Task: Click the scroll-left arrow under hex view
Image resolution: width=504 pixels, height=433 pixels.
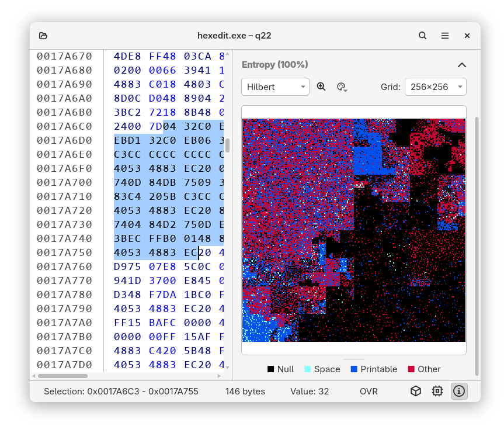Action: coord(34,376)
